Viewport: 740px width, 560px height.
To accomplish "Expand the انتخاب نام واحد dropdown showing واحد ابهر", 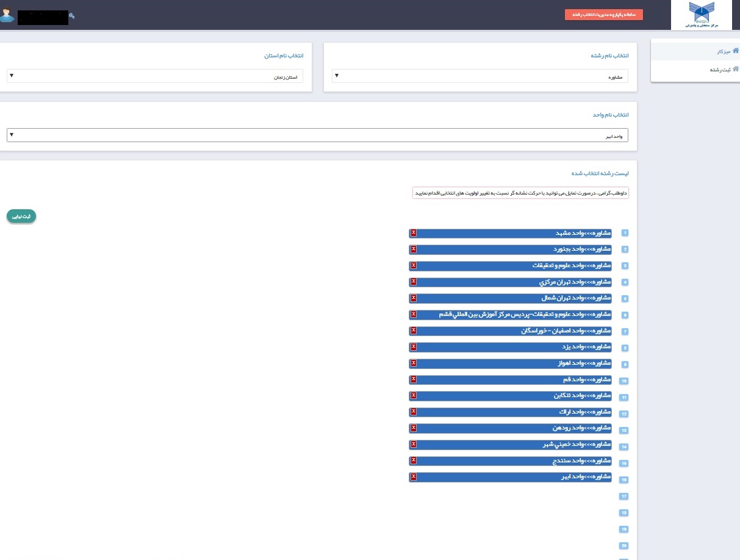I will pyautogui.click(x=317, y=135).
